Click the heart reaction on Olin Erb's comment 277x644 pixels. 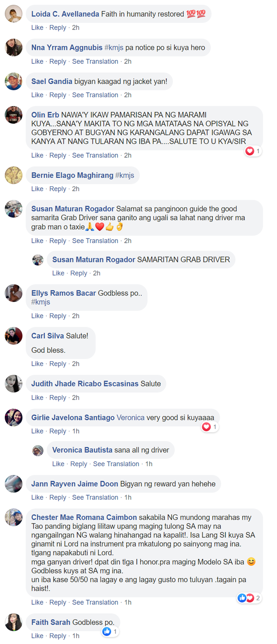click(x=250, y=151)
